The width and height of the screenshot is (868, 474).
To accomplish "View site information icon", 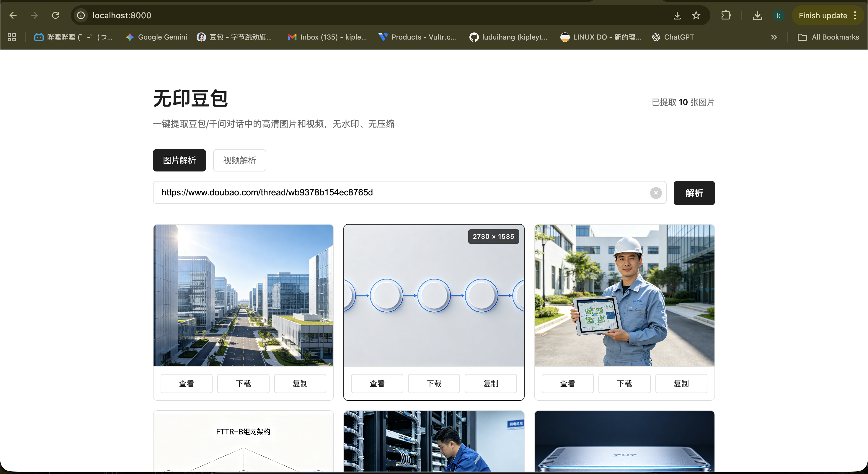I will [x=81, y=16].
